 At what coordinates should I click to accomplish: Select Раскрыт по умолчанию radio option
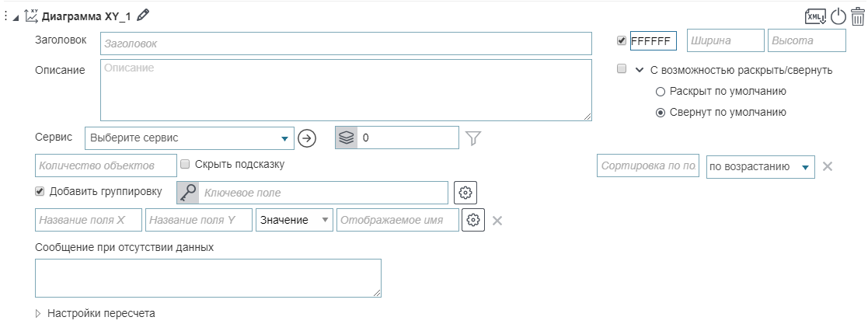(661, 91)
